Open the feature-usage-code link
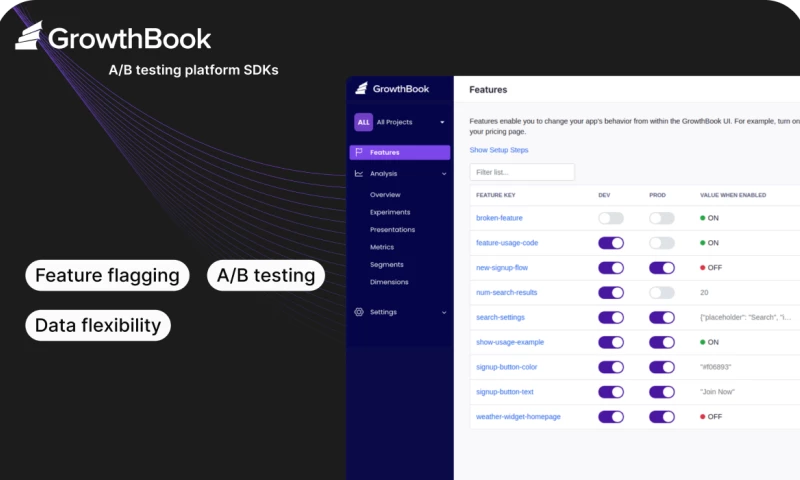The image size is (800, 480). pyautogui.click(x=507, y=243)
